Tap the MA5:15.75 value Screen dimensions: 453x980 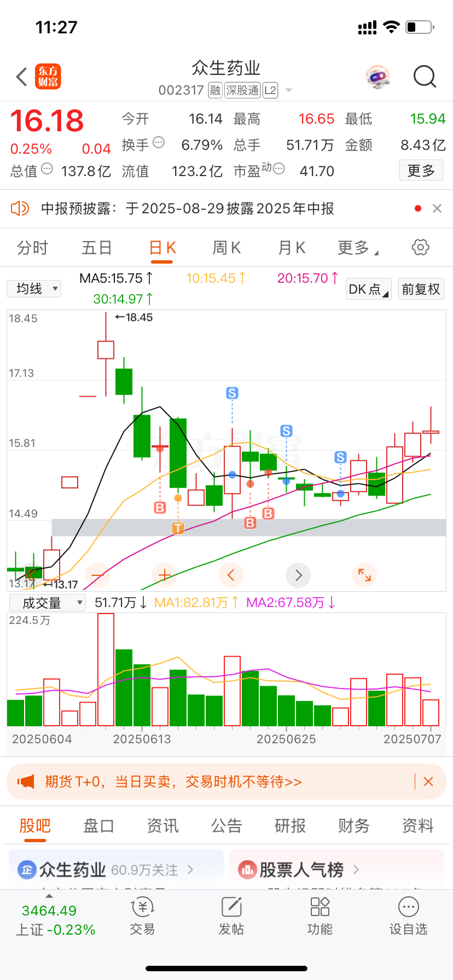pyautogui.click(x=117, y=278)
